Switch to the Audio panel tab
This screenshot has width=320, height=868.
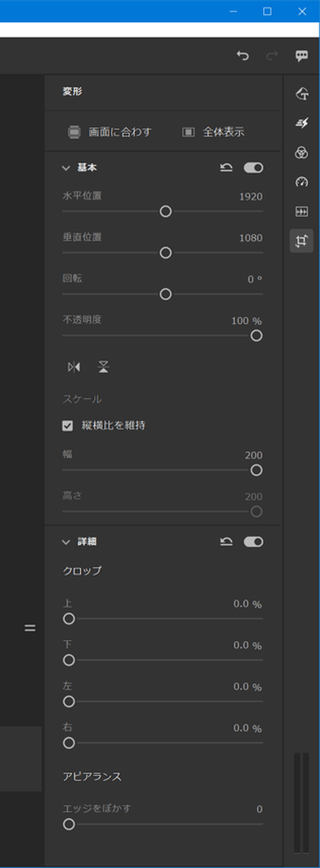[x=302, y=212]
